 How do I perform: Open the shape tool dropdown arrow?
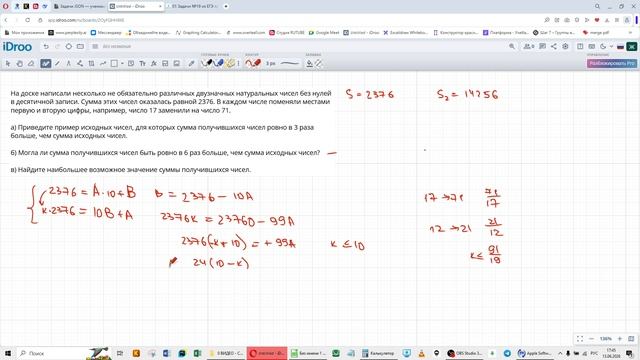click(x=122, y=63)
